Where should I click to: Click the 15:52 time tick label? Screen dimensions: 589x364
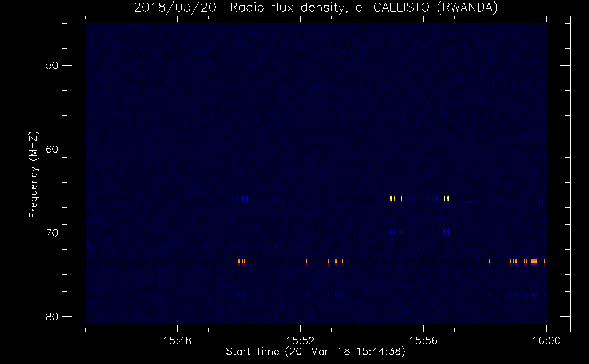(x=300, y=341)
